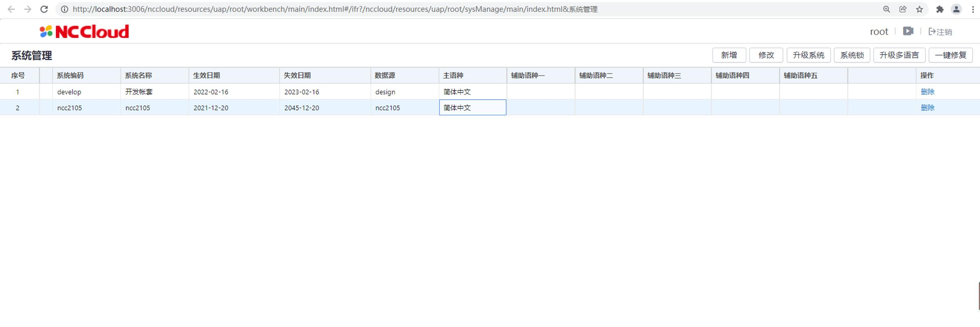
Task: Click the 2021-12-20 effective date cell
Action: pyautogui.click(x=234, y=108)
